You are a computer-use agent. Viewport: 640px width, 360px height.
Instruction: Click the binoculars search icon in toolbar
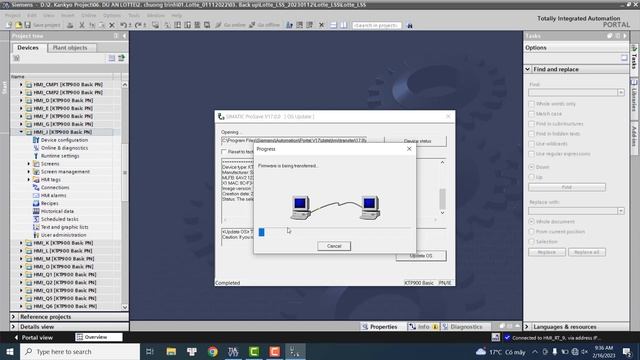[x=409, y=25]
